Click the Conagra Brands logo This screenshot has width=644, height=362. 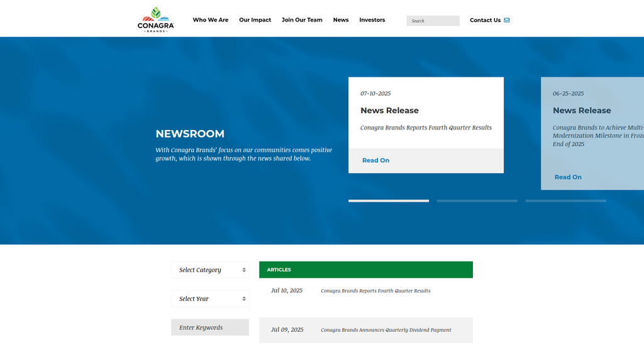coord(156,19)
